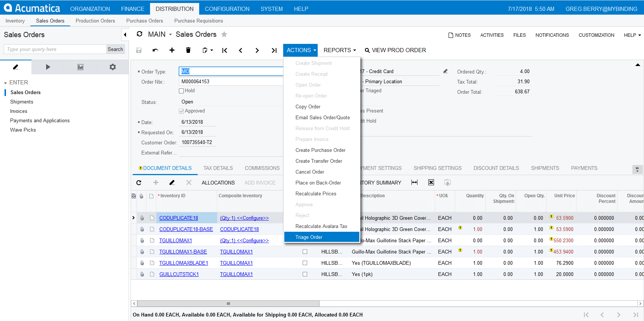
Task: Click the Undo arrow icon
Action: coord(155,50)
